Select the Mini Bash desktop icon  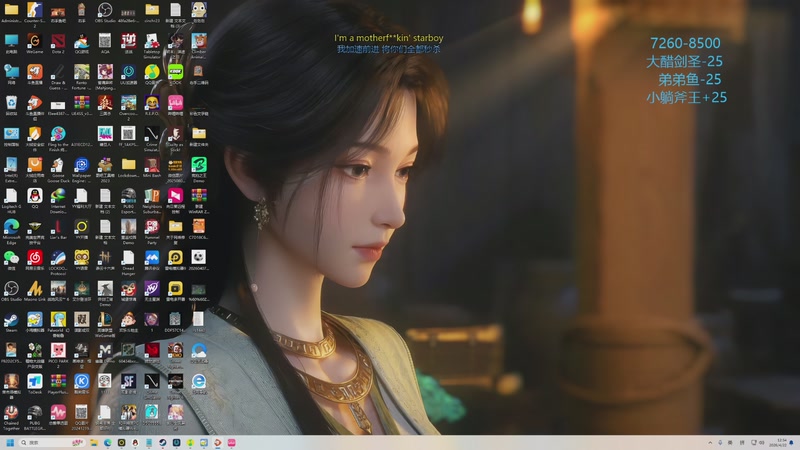click(152, 167)
